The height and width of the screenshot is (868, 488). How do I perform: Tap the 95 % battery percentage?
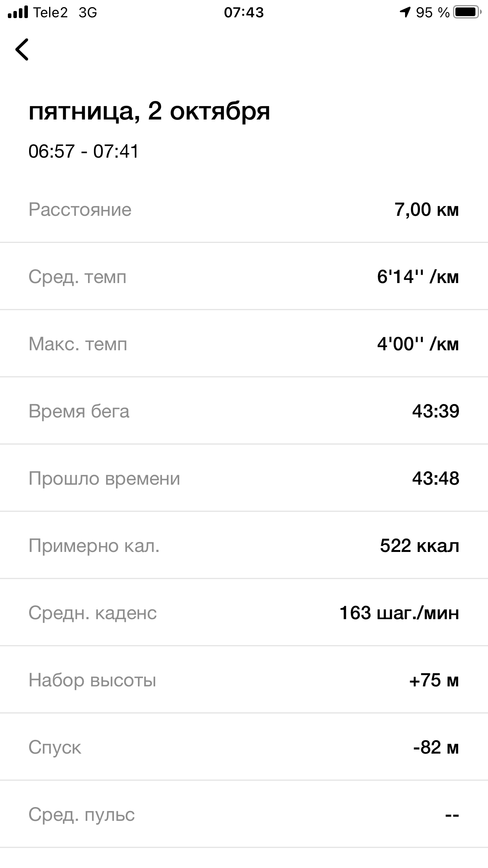[433, 13]
